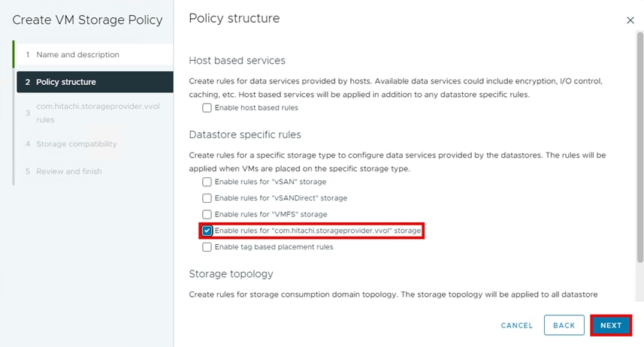Go to step 1 Name and description

pyautogui.click(x=77, y=55)
